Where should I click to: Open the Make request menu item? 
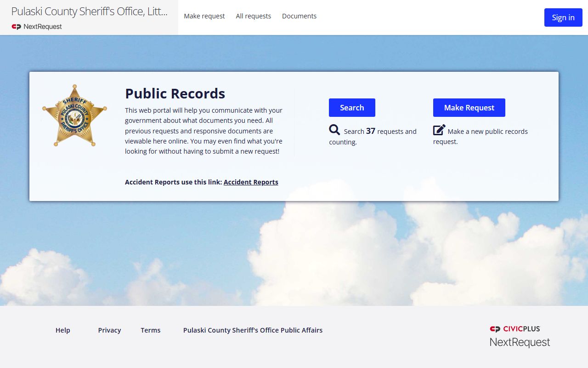click(204, 16)
